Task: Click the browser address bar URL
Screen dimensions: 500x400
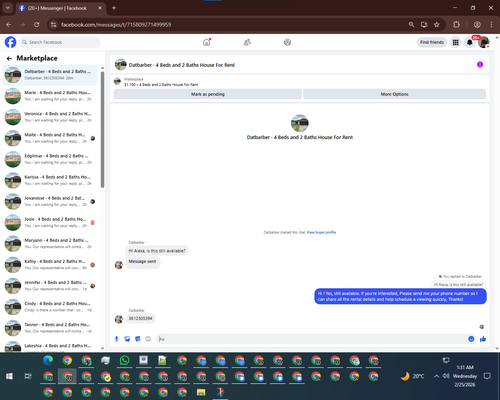Action: [116, 25]
